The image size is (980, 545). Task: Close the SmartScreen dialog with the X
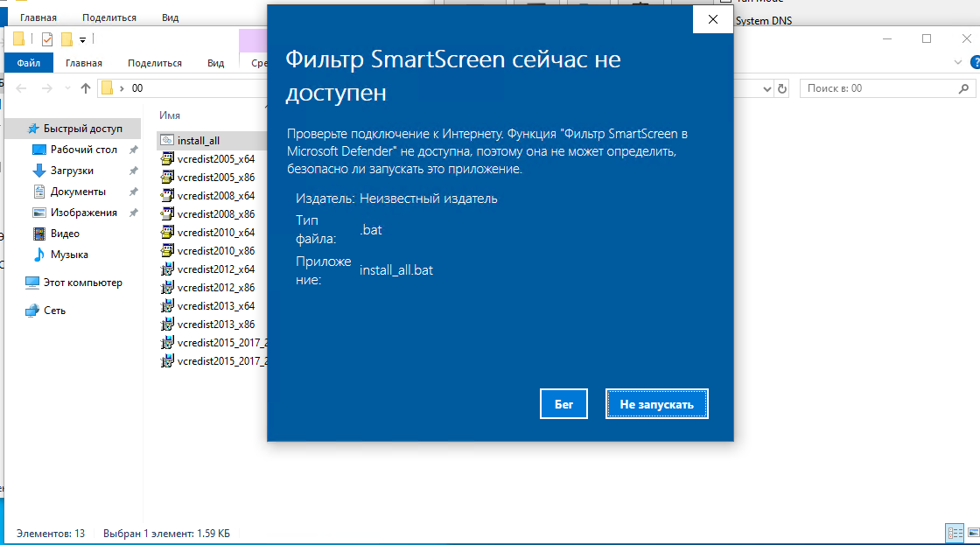(x=712, y=19)
